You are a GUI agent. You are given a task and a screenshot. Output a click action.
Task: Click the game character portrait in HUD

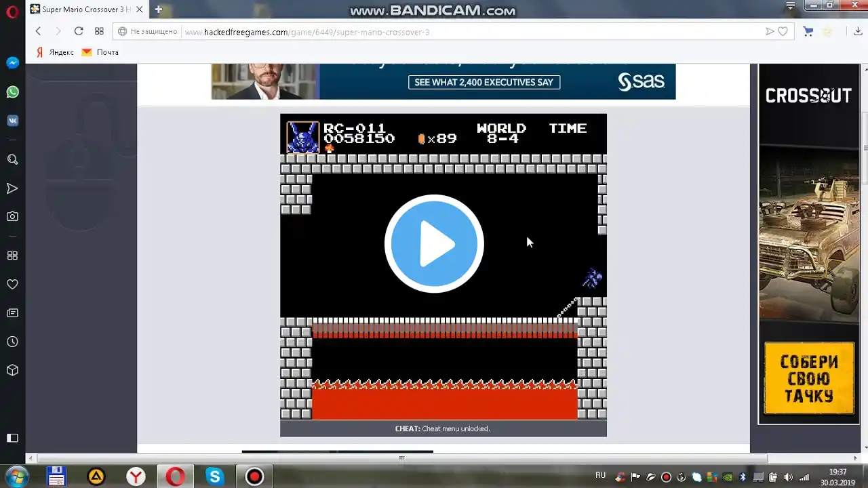(x=302, y=137)
